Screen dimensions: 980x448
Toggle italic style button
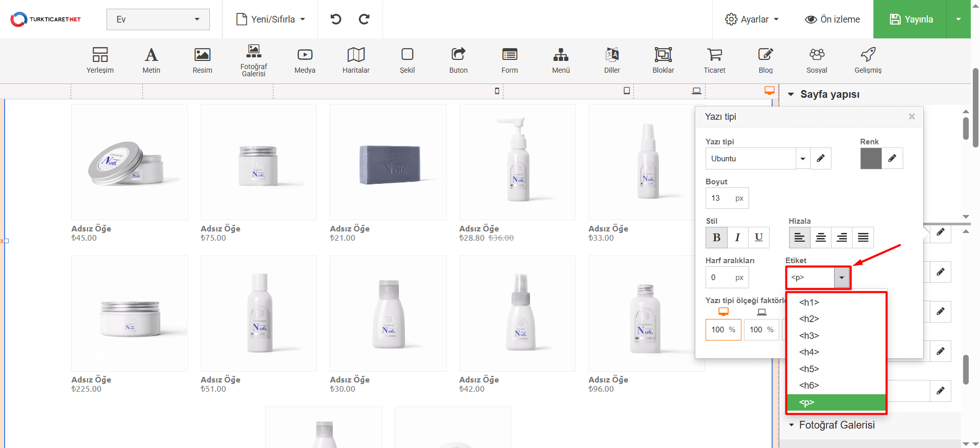pyautogui.click(x=737, y=238)
